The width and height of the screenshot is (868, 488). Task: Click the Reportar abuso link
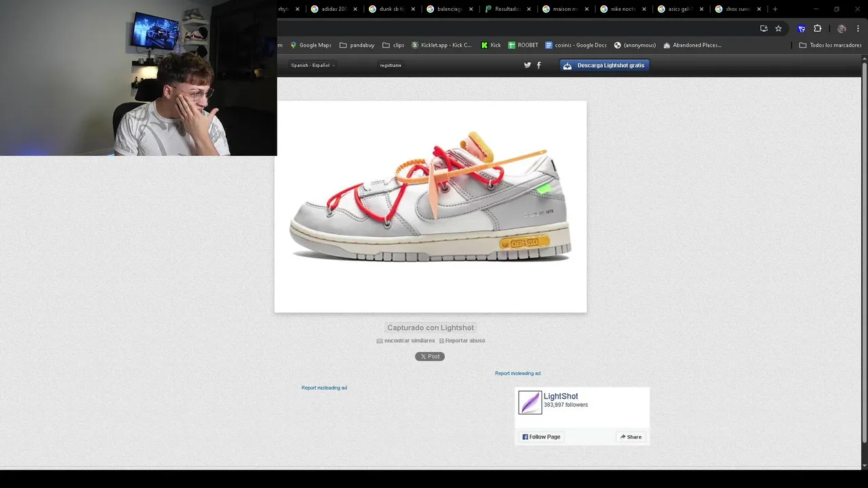tap(462, 341)
